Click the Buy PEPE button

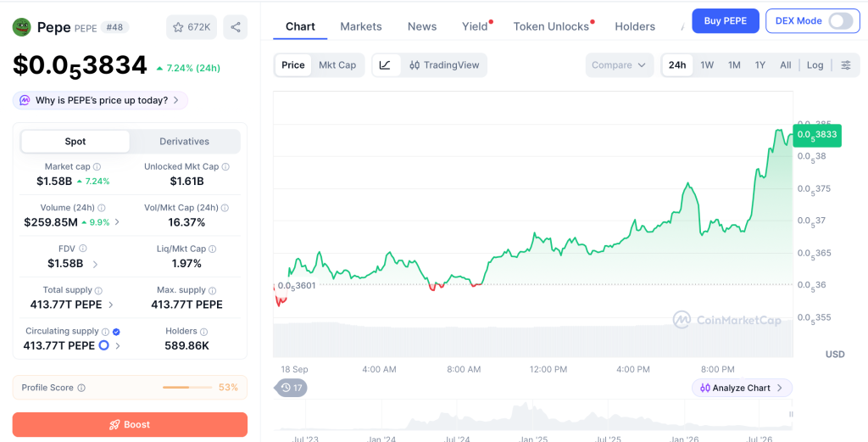point(726,21)
